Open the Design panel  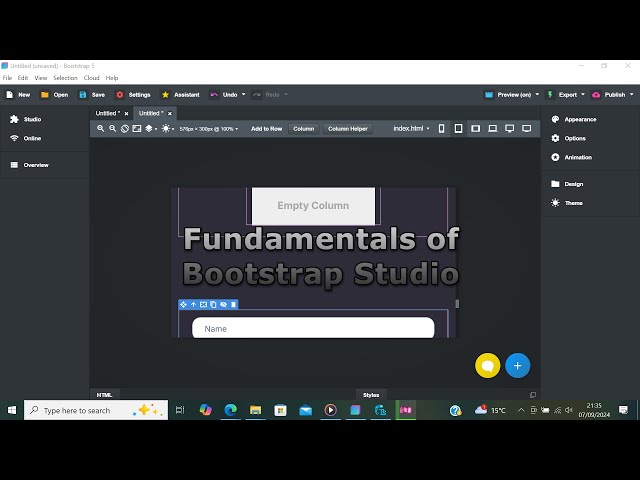567,184
